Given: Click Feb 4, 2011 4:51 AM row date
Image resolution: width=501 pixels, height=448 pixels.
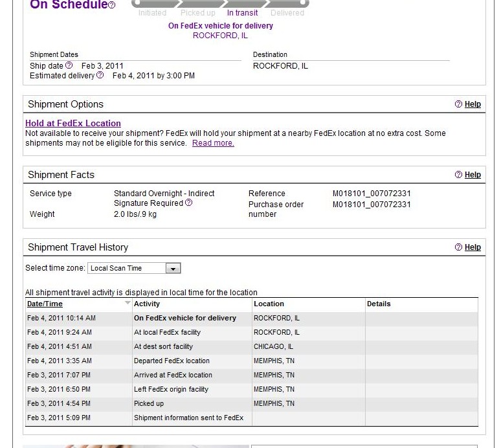Looking at the screenshot, I should [x=60, y=346].
